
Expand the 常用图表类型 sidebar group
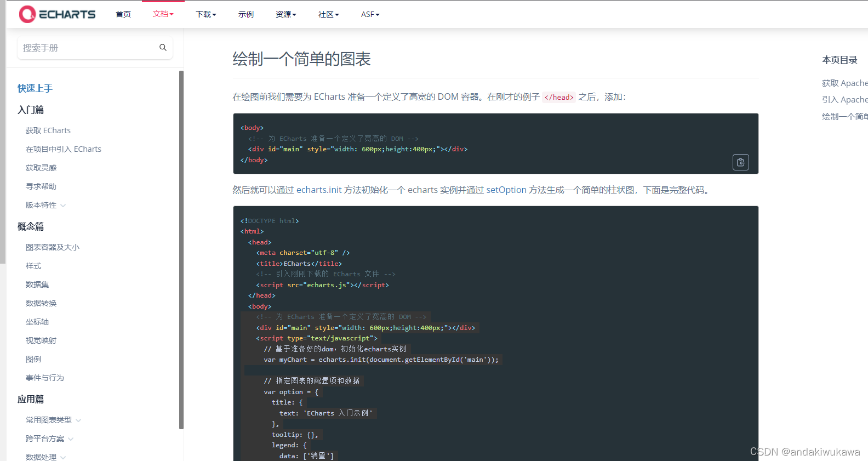click(53, 420)
